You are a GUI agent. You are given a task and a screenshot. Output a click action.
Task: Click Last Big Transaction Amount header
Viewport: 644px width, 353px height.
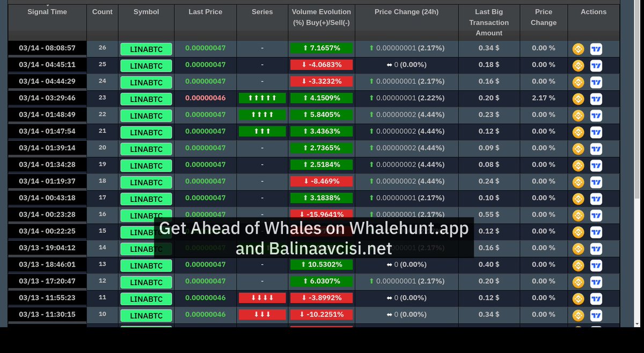pos(489,23)
